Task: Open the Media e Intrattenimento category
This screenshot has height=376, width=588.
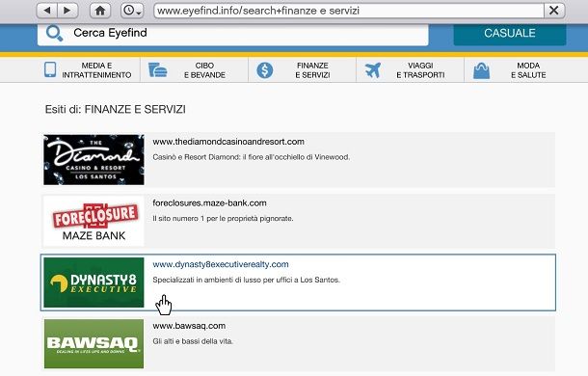Action: [88, 70]
